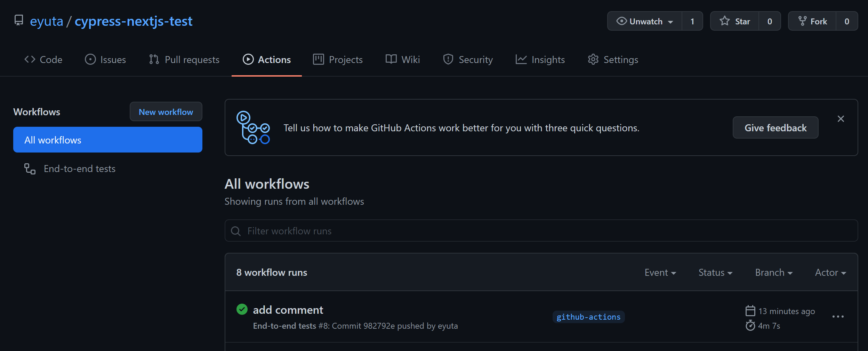
Task: Expand the Status filter dropdown
Action: [715, 272]
